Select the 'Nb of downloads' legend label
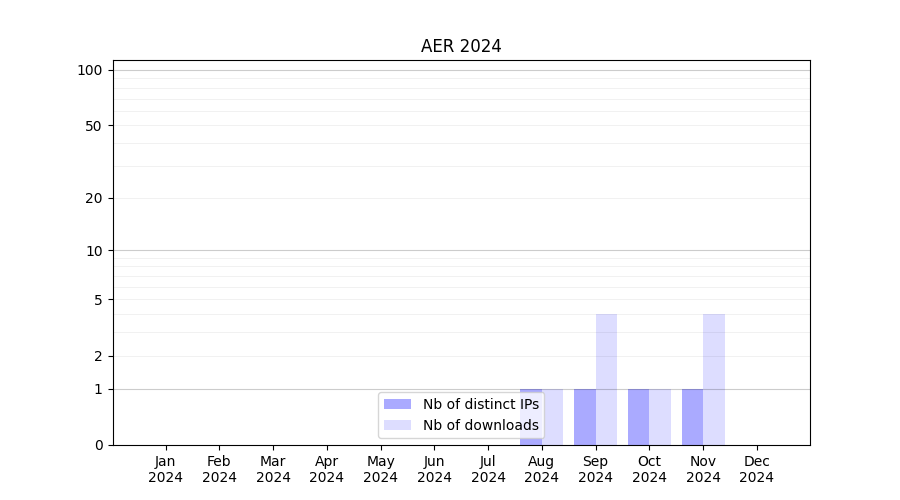This screenshot has height=500, width=900. pos(480,425)
